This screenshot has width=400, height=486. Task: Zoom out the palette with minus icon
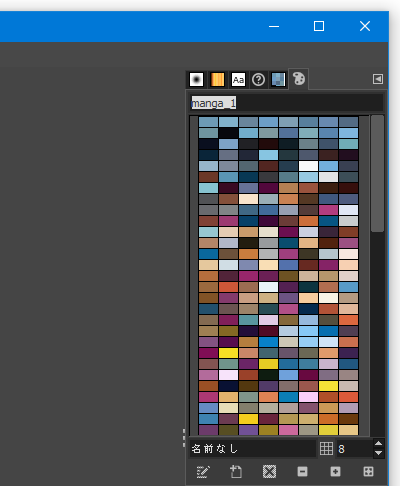point(302,472)
